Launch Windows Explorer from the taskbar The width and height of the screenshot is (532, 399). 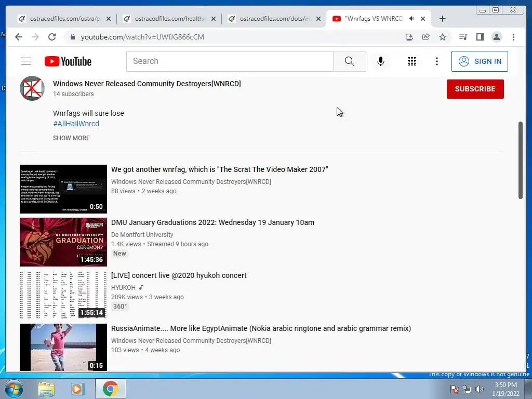46,389
